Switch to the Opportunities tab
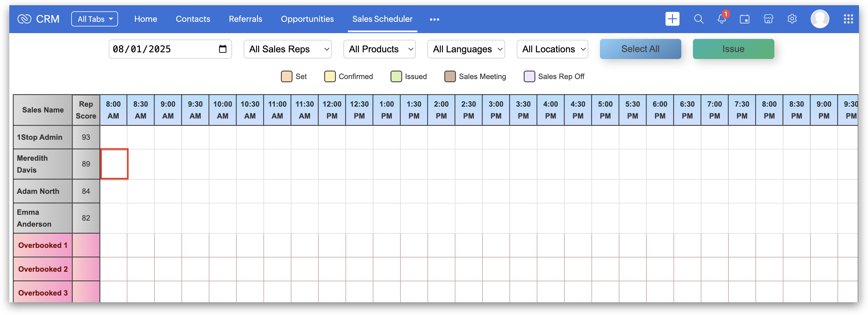 pyautogui.click(x=307, y=19)
